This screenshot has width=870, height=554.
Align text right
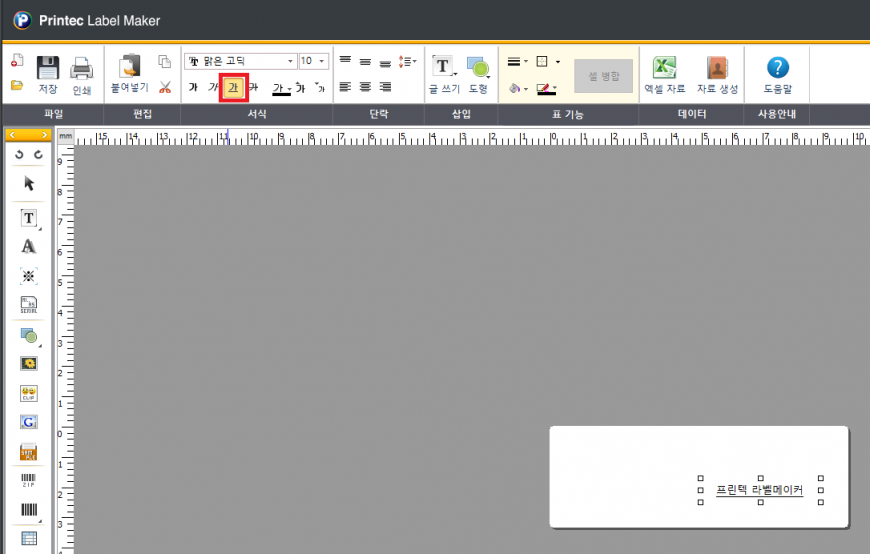[x=385, y=87]
